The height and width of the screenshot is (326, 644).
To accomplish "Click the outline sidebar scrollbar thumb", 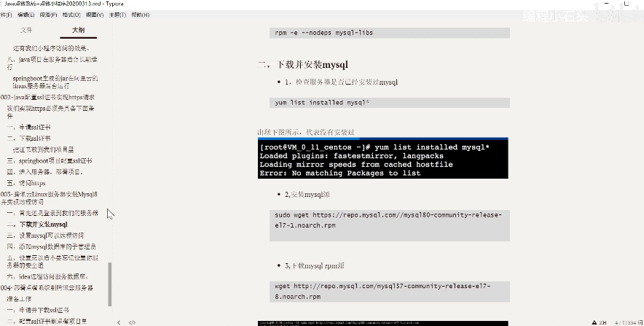I will tap(110, 284).
